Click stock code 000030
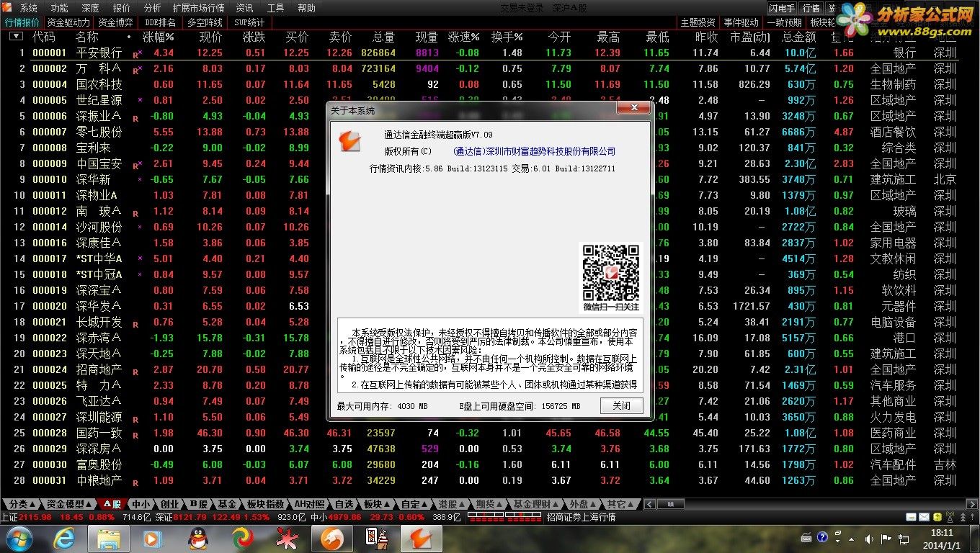Viewport: 980px width, 553px height. 50,464
